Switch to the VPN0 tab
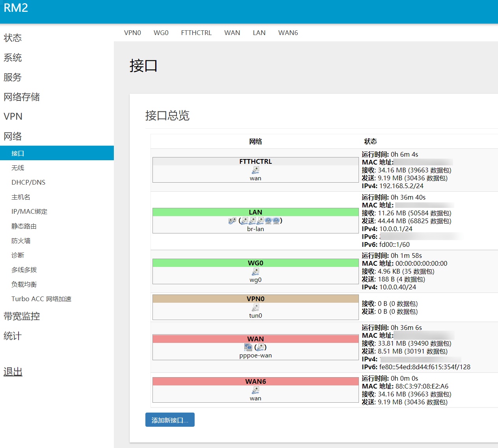 [132, 33]
